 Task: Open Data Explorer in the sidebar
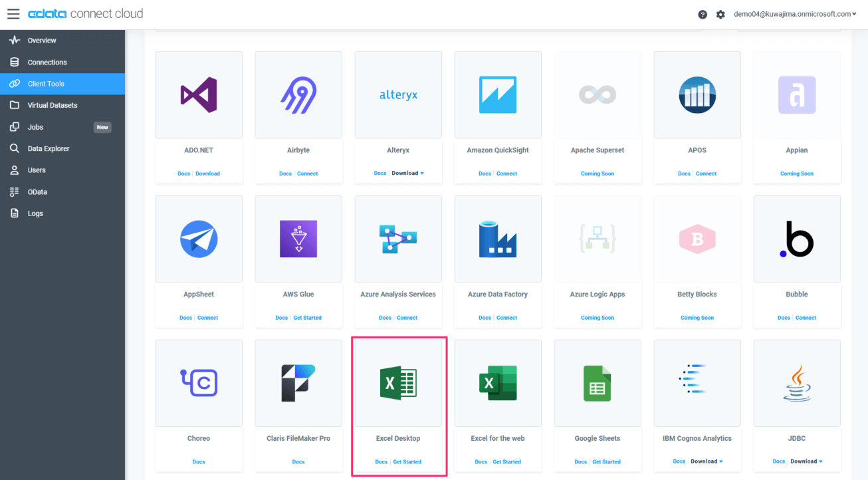(62, 148)
